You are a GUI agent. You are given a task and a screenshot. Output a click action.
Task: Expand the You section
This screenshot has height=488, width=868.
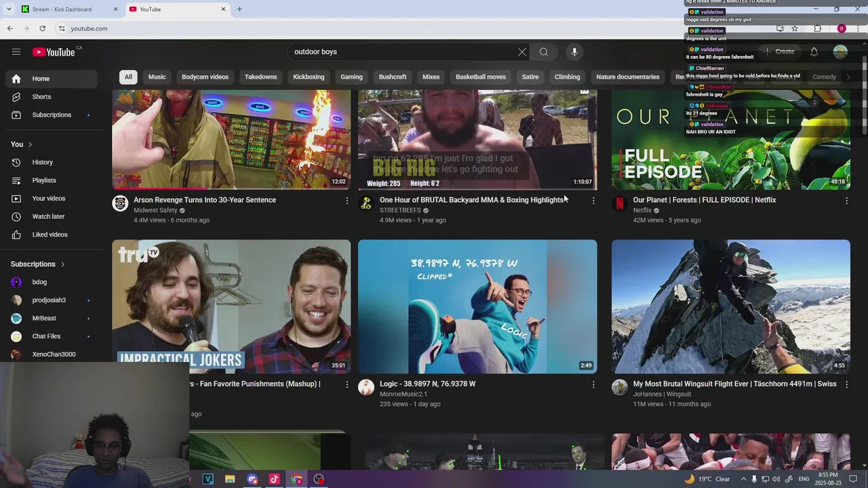pos(22,144)
